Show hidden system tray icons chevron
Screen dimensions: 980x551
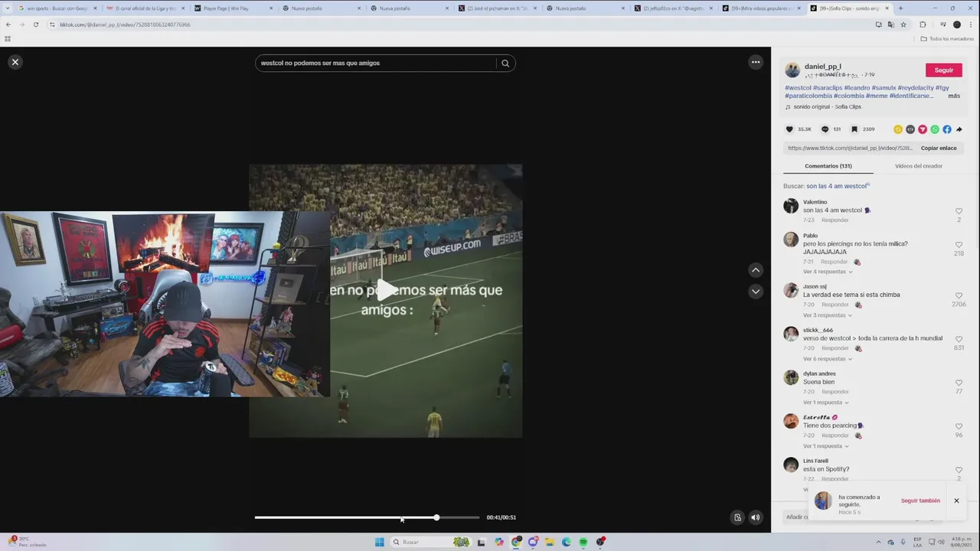pyautogui.click(x=878, y=542)
